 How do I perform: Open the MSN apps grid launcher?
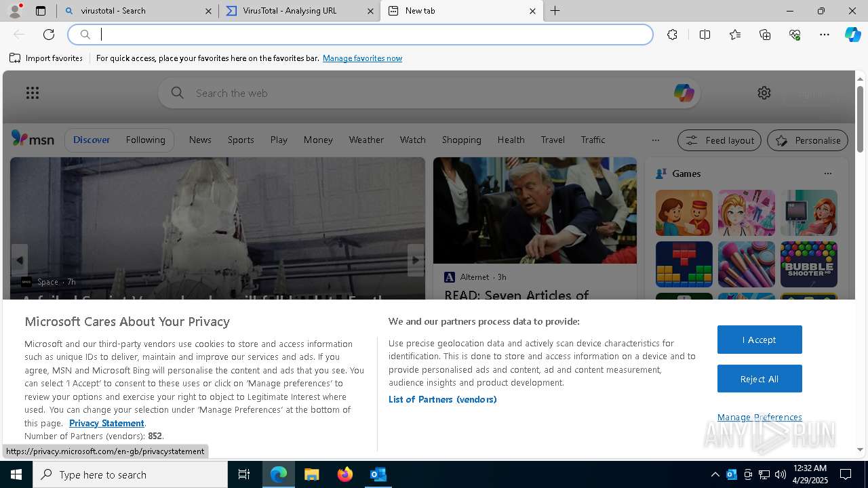point(33,93)
